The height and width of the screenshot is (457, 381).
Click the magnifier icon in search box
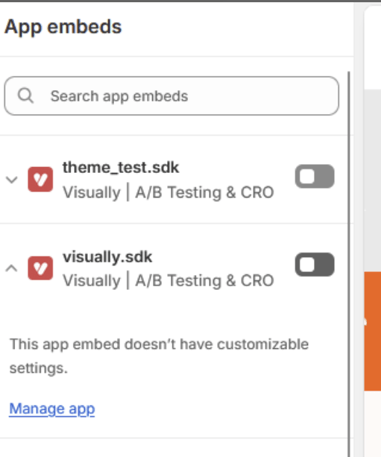(25, 96)
